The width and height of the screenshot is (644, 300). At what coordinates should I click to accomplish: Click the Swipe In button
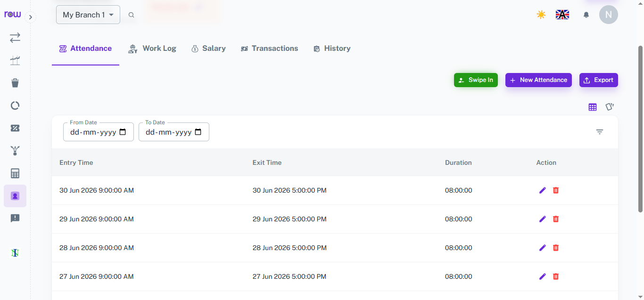click(x=476, y=80)
